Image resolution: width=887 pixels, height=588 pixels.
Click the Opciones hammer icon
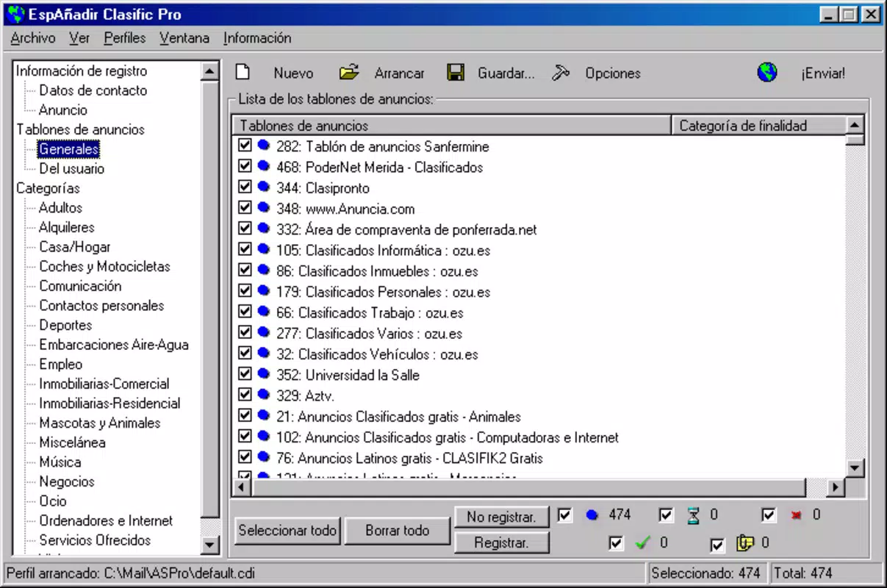tap(561, 73)
